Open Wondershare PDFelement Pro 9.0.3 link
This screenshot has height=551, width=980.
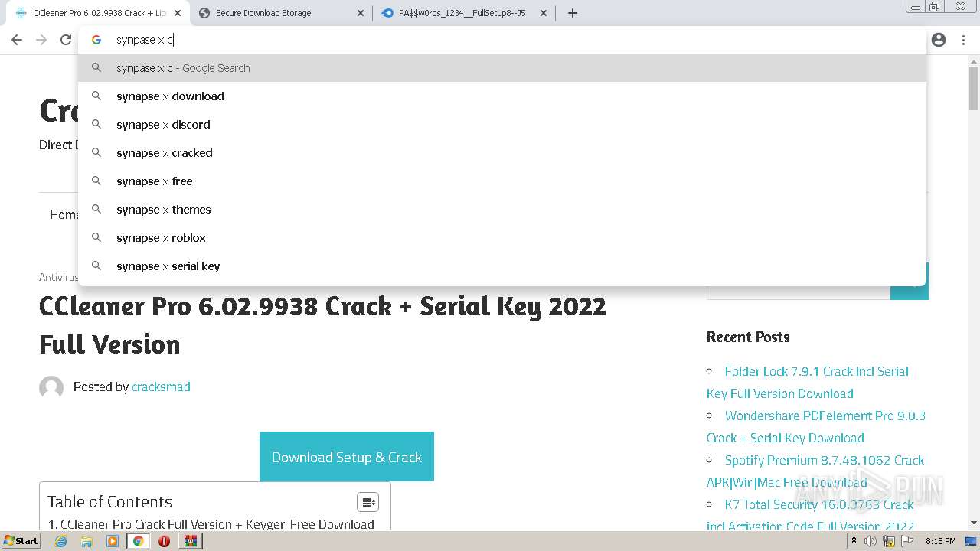816,426
